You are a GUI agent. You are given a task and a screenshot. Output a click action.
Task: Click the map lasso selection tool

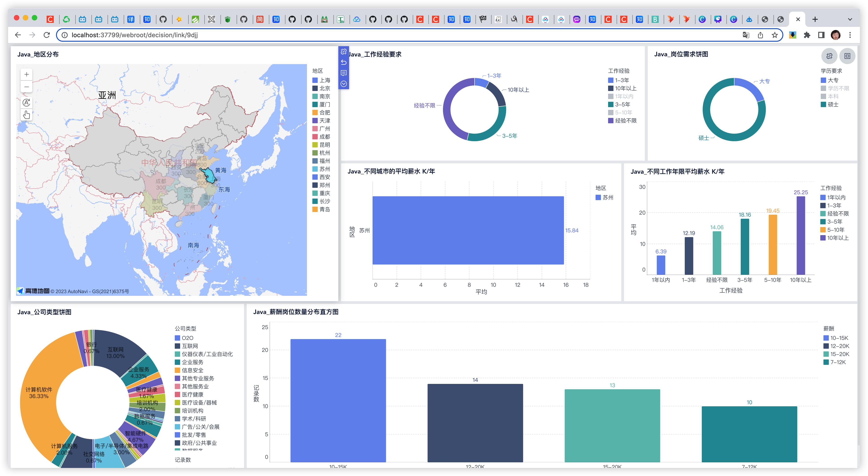point(26,102)
